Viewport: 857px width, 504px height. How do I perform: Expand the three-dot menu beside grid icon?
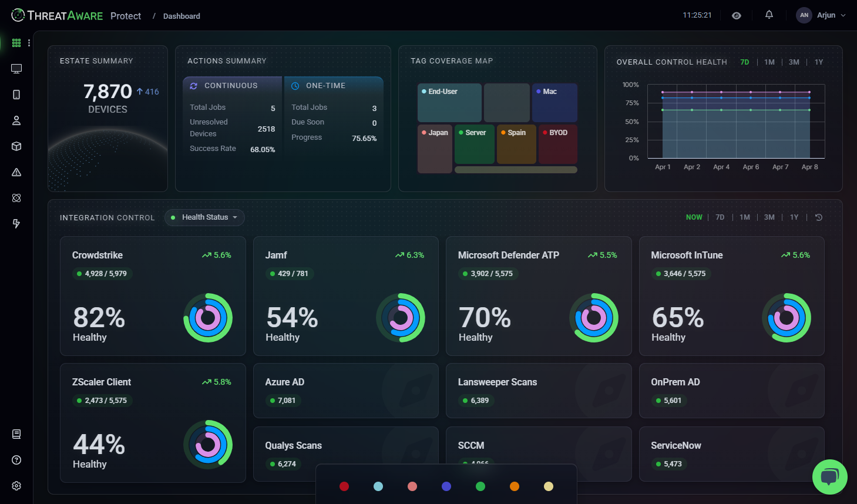pyautogui.click(x=29, y=43)
